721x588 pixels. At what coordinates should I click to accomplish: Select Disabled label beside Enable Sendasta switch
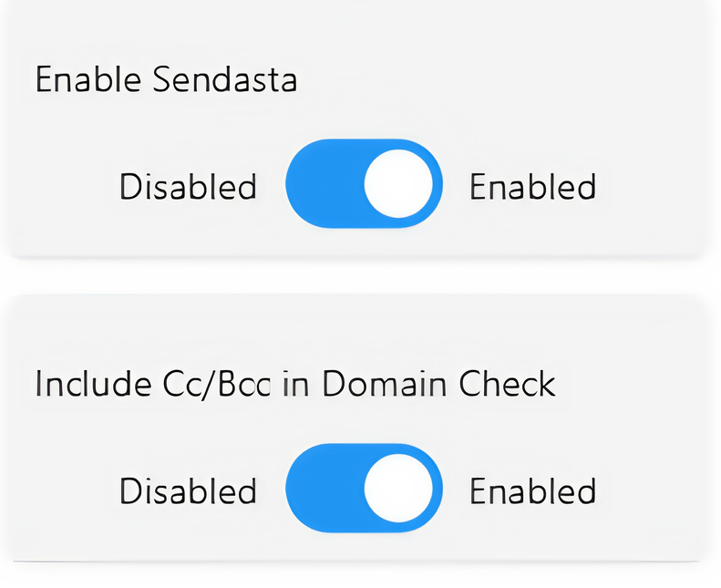pyautogui.click(x=188, y=187)
